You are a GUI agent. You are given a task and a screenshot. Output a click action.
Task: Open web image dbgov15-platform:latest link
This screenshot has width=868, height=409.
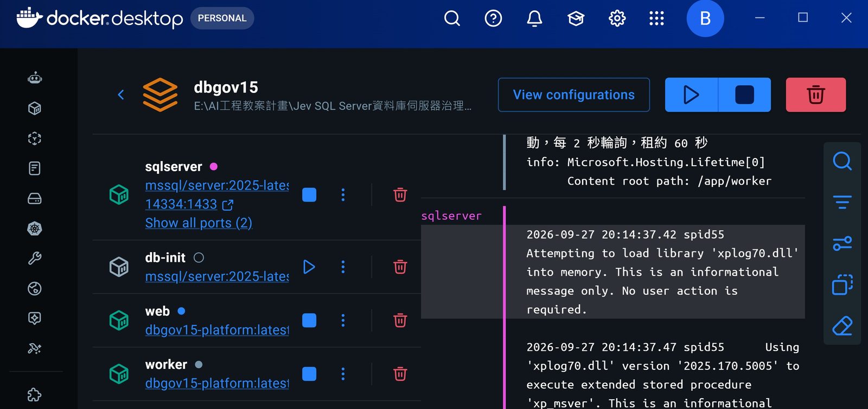pyautogui.click(x=217, y=330)
